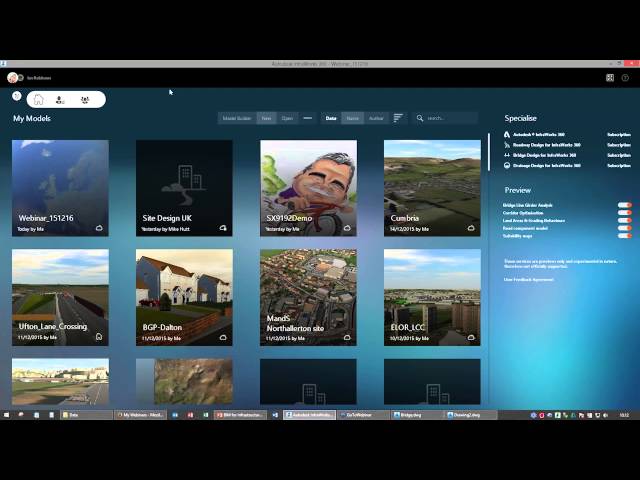The width and height of the screenshot is (640, 480).
Task: Click the Model Builder button
Action: click(237, 118)
